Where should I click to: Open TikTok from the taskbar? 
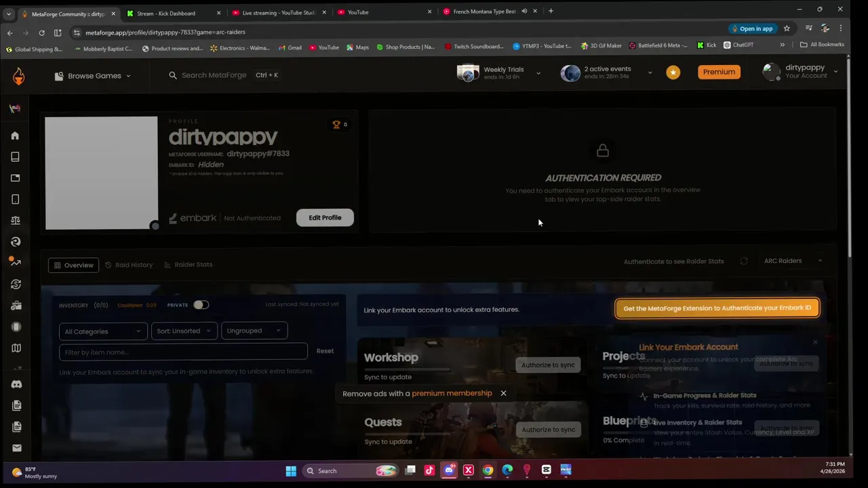[x=429, y=470]
